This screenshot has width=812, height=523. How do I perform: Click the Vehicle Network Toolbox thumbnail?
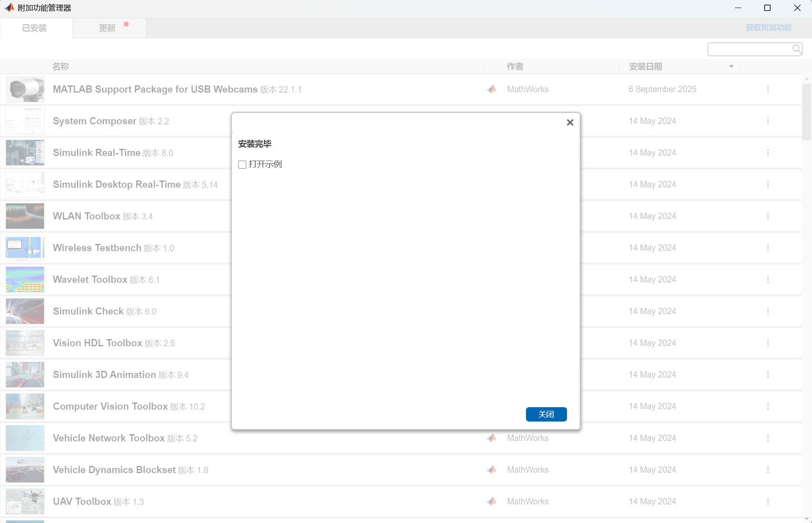click(x=25, y=438)
